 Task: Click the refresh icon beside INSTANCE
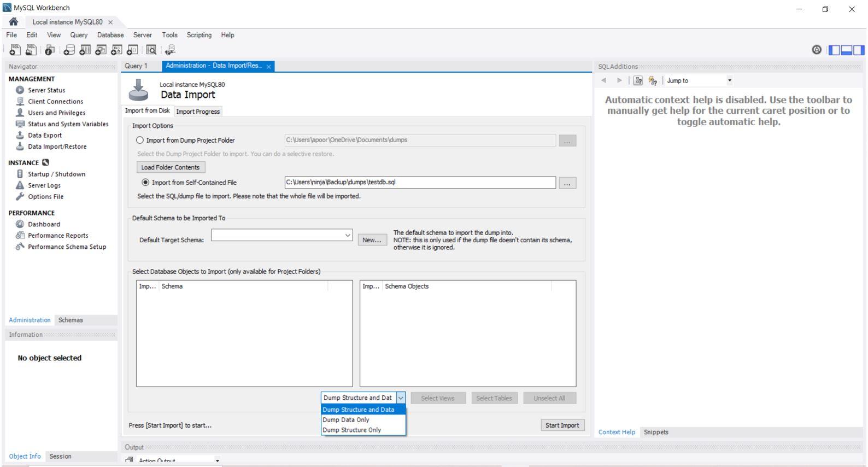click(x=45, y=162)
